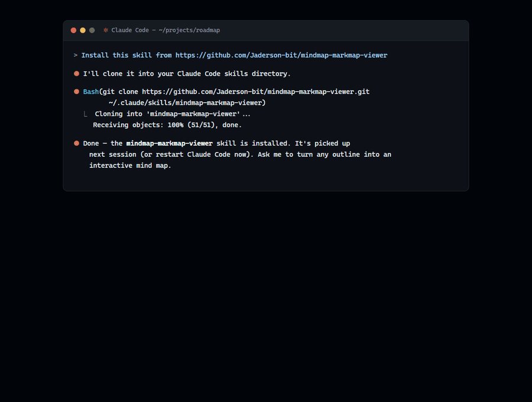The width and height of the screenshot is (532, 402).
Task: Open the github.com/Jaderson-bit/mindmap-markmap-viewer URL in the prompt
Action: (281, 56)
